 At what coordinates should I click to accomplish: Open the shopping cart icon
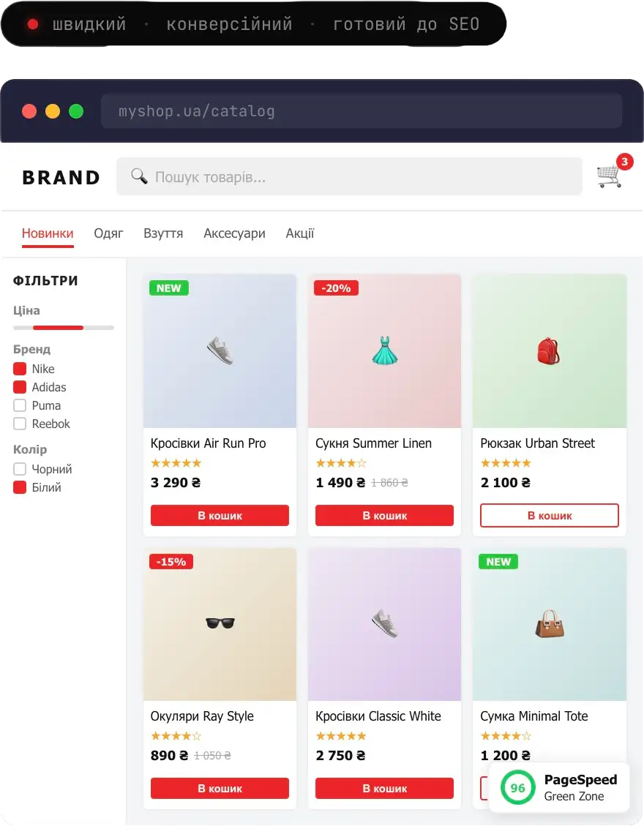[x=609, y=176]
